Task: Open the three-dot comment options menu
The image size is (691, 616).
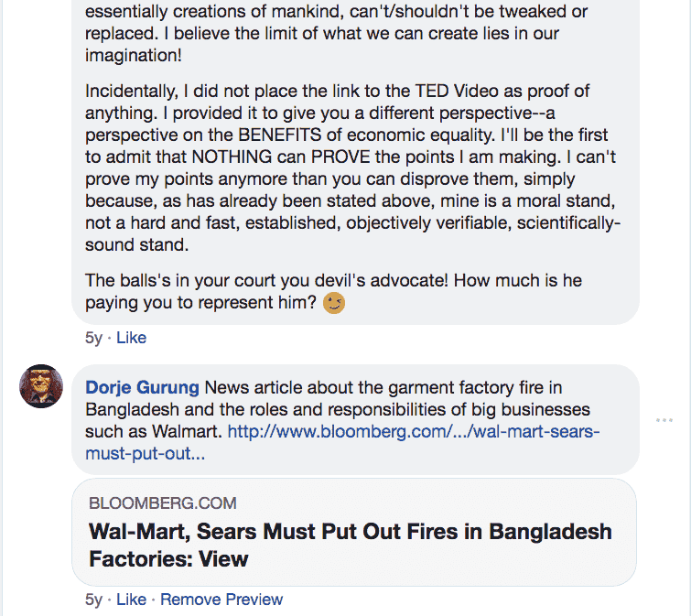Action: point(664,420)
